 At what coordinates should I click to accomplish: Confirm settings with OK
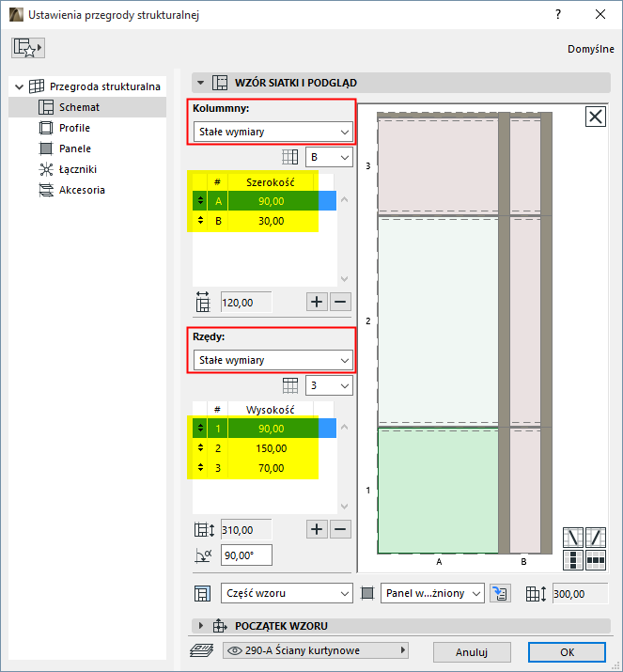pos(567,652)
